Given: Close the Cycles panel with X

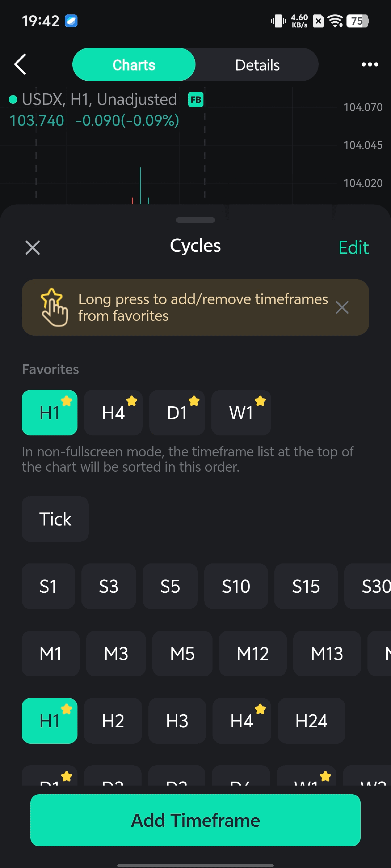Looking at the screenshot, I should point(33,248).
